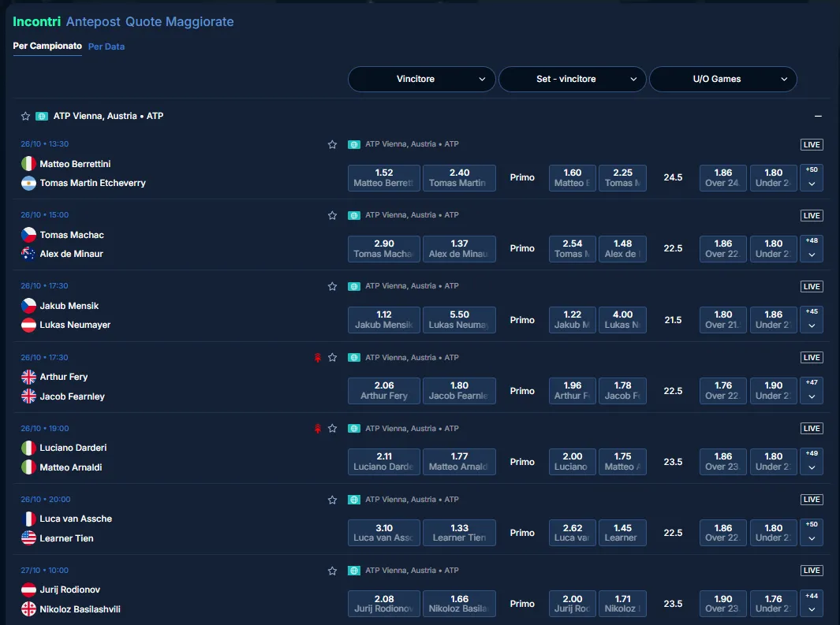Expand +50 more markets for van Assche match
Image resolution: width=840 pixels, height=625 pixels.
[x=812, y=533]
